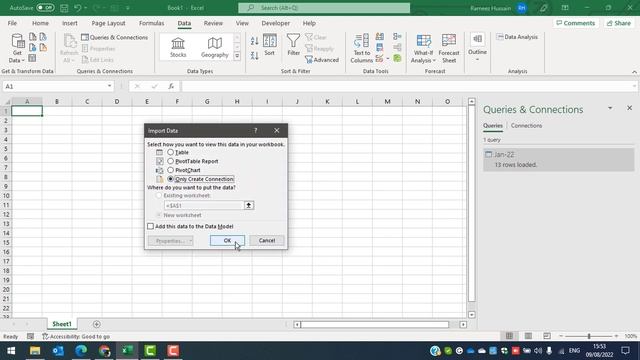Click the Share button
640x360 pixels.
tap(619, 23)
